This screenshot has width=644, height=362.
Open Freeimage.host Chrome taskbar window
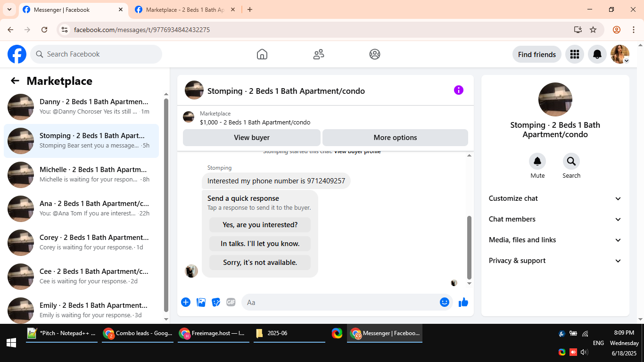point(214,333)
